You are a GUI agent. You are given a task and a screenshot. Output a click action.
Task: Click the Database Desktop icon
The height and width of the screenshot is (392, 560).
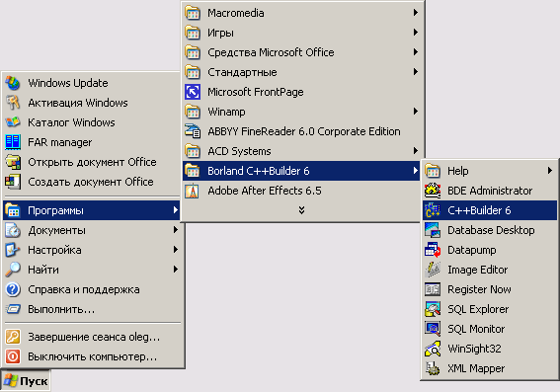(433, 230)
